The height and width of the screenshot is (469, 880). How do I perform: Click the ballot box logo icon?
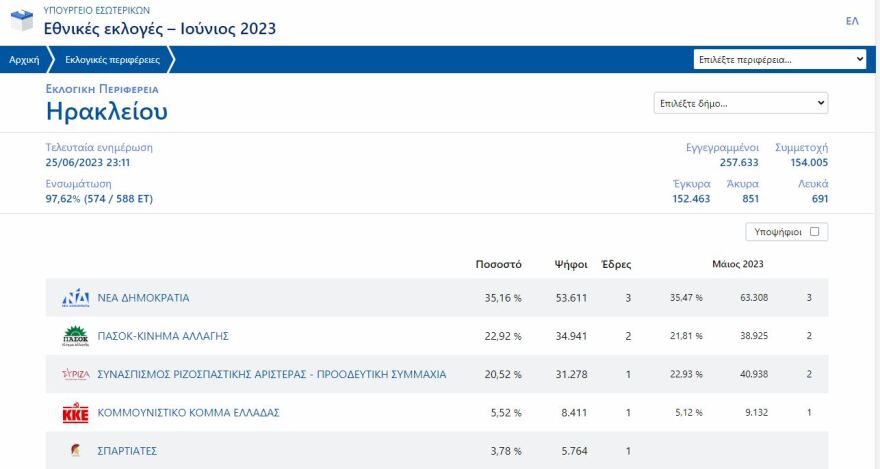coord(22,21)
